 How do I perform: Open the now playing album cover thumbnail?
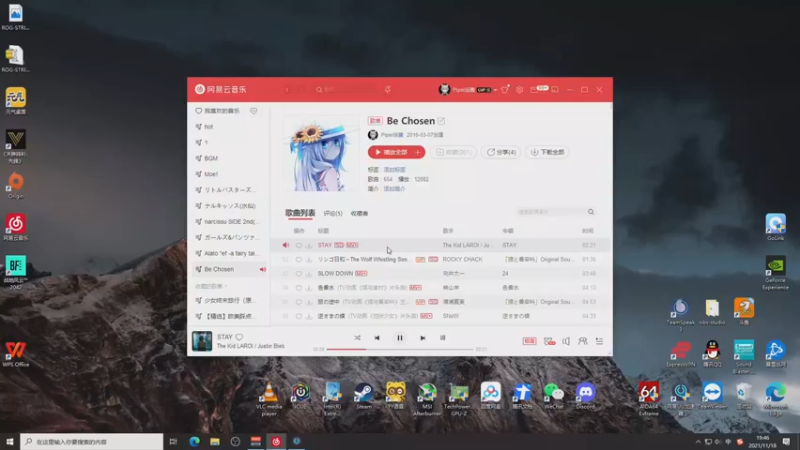[202, 341]
